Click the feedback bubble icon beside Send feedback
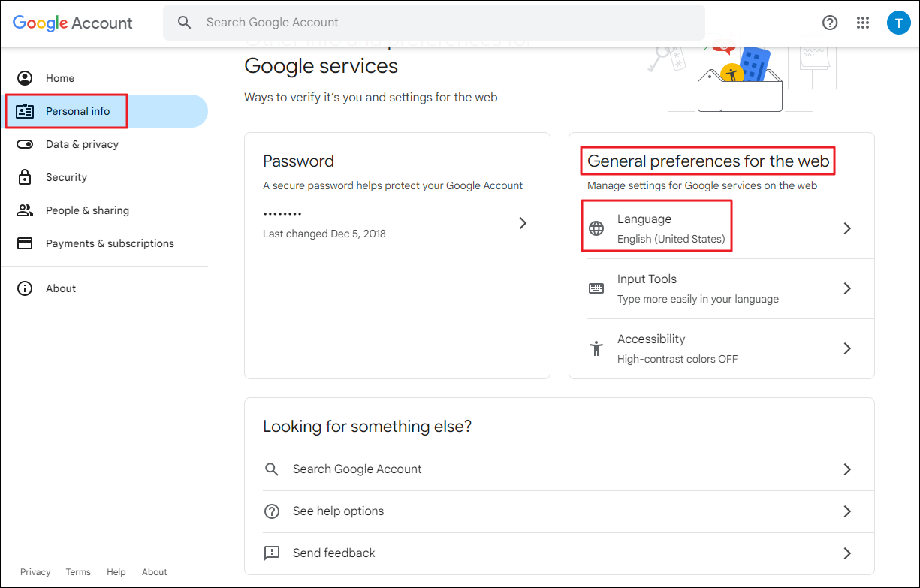 pyautogui.click(x=272, y=553)
